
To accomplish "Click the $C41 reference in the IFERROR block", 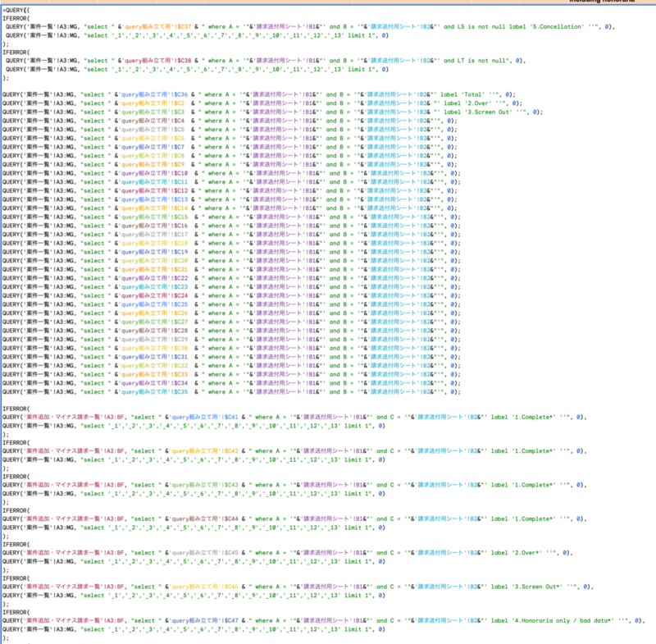I will coord(230,418).
